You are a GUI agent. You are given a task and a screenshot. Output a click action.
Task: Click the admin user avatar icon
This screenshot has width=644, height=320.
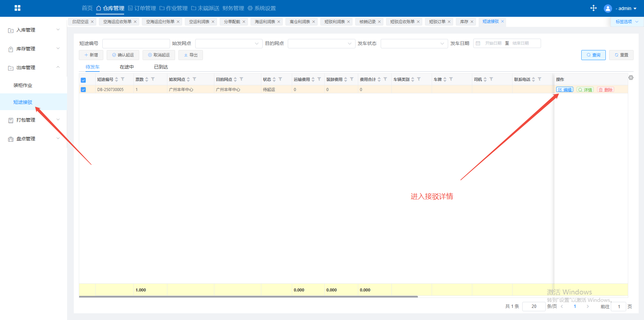(607, 8)
